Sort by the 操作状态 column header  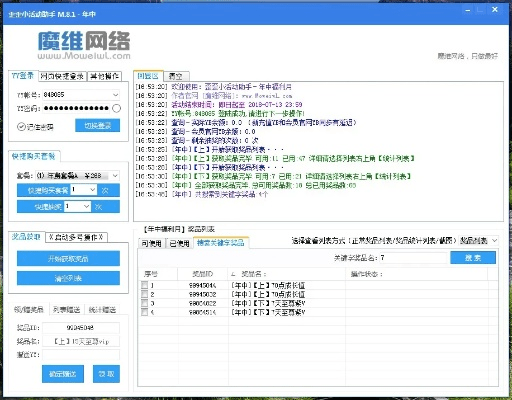pos(417,274)
